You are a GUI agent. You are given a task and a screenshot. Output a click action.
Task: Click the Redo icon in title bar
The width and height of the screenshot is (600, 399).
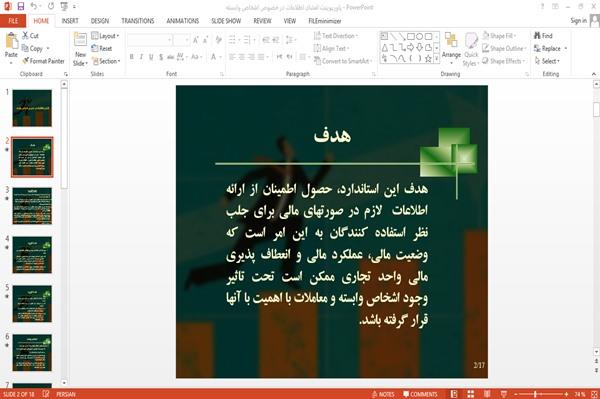click(51, 6)
